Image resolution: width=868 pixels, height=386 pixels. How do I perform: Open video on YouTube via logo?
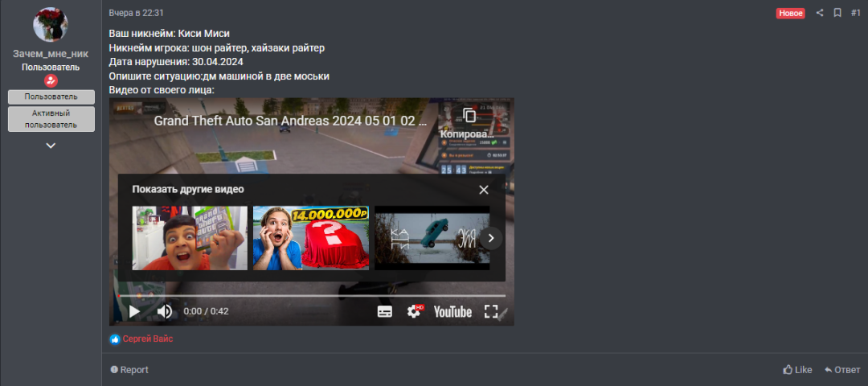[452, 311]
